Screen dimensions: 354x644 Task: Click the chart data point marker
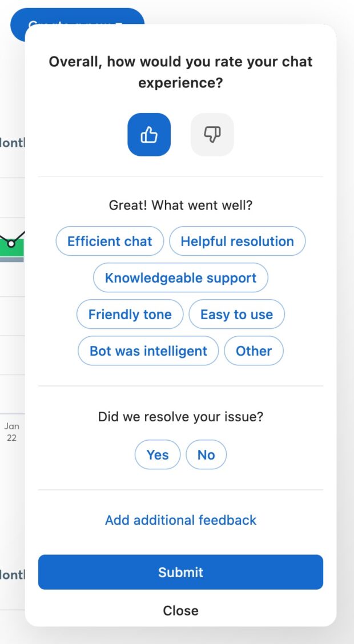click(x=10, y=244)
